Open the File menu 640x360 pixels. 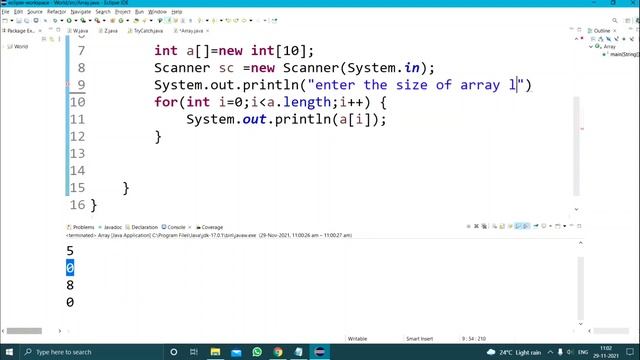tap(5, 12)
